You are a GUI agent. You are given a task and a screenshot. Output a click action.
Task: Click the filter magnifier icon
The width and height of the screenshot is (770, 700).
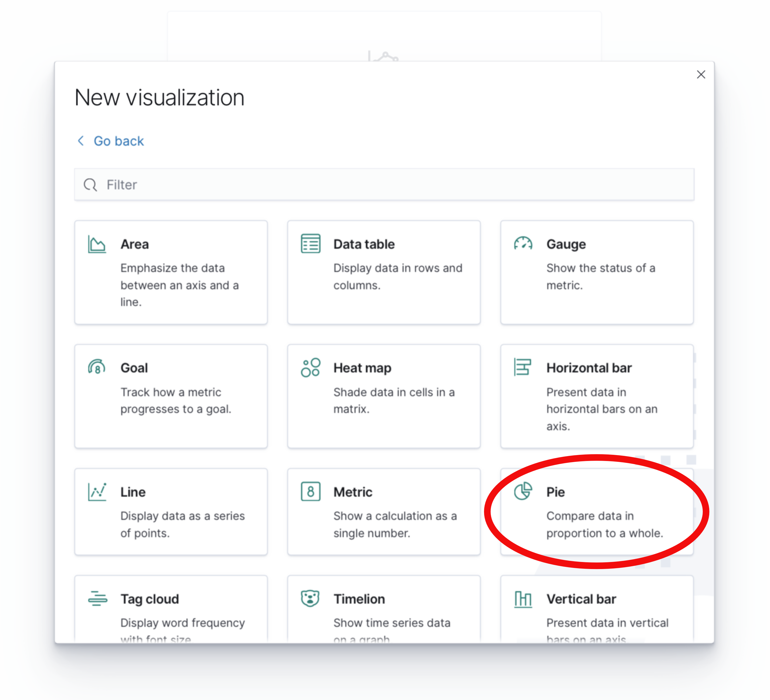[x=90, y=184]
